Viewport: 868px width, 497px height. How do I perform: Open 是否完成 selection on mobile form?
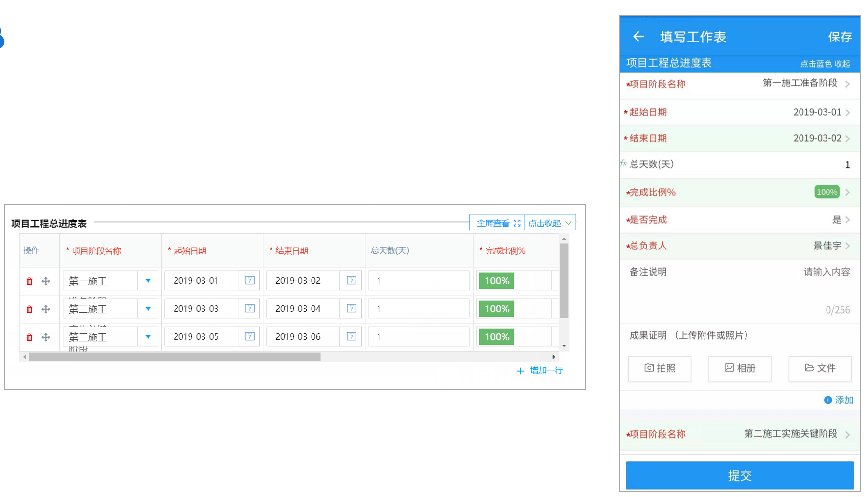click(740, 220)
